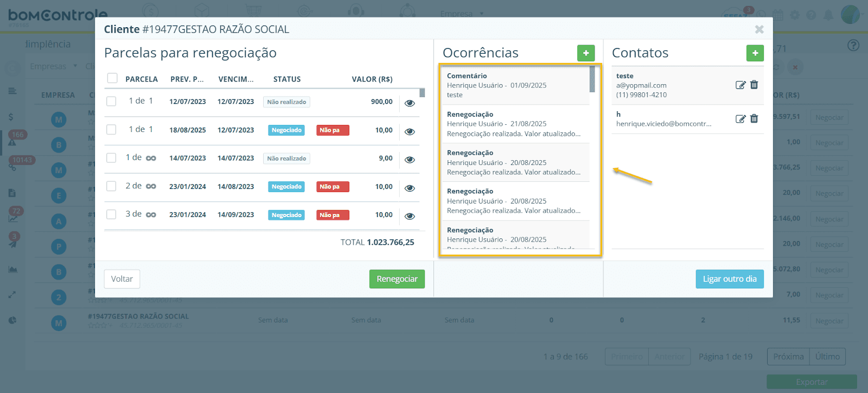Open the Empresa dropdown in top bar
Viewport: 868px width, 393px height.
pyautogui.click(x=462, y=14)
